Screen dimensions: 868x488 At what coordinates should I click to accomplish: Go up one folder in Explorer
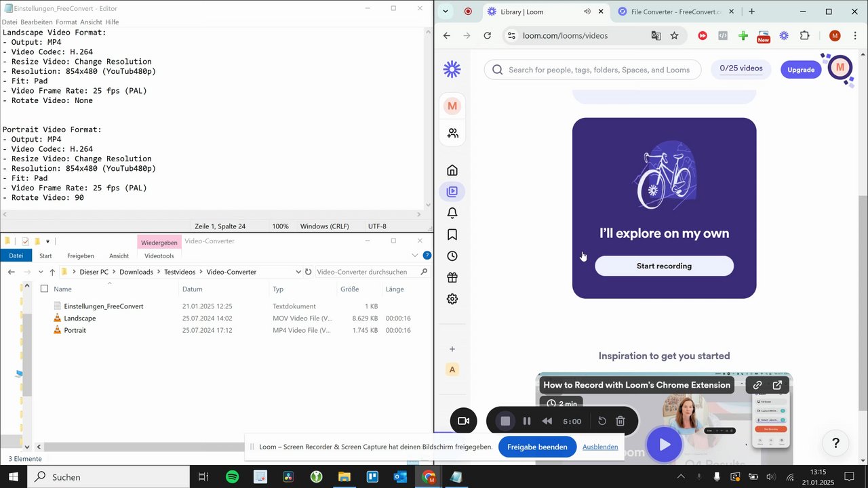[52, 272]
